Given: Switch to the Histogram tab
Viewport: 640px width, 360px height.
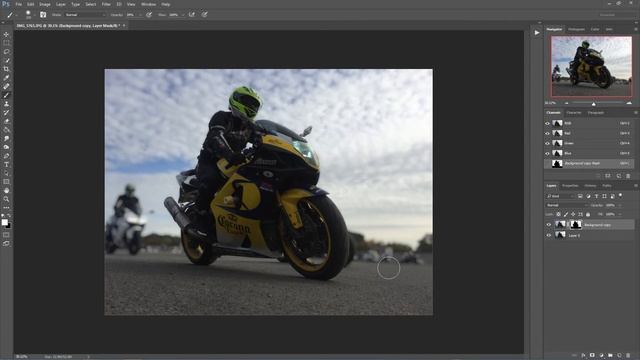Looking at the screenshot, I should (576, 29).
